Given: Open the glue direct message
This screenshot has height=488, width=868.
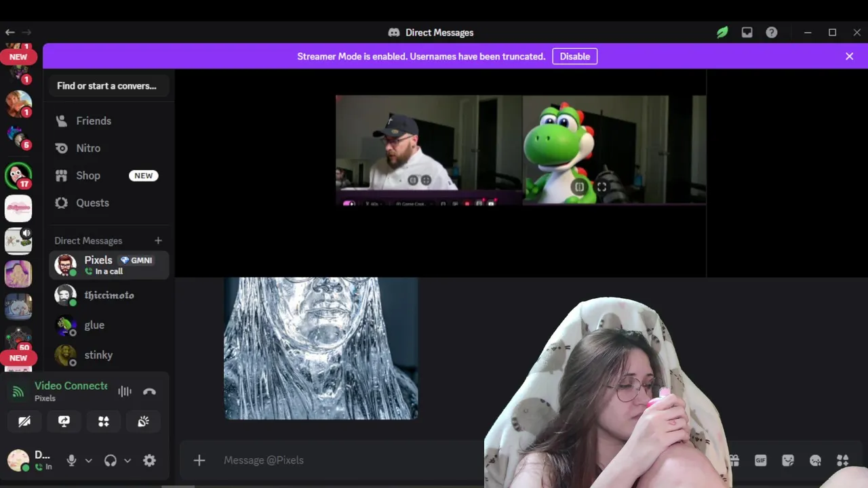Looking at the screenshot, I should pos(108,325).
